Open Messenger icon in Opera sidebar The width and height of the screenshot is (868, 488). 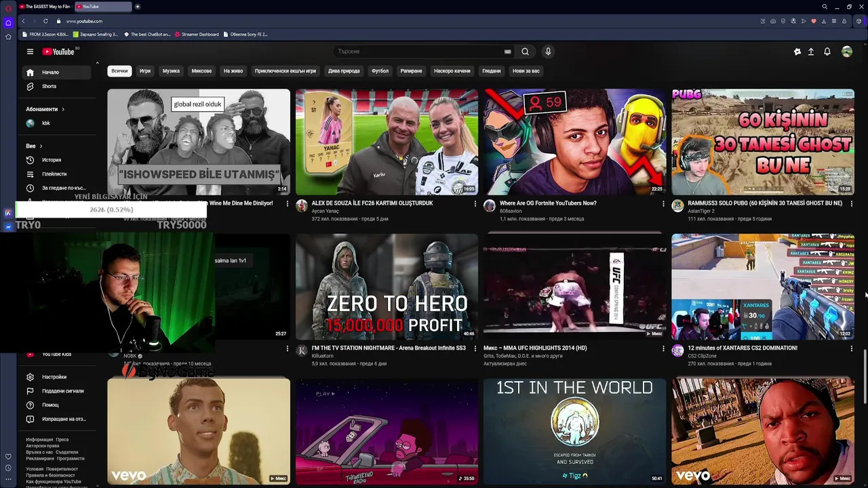[x=8, y=227]
